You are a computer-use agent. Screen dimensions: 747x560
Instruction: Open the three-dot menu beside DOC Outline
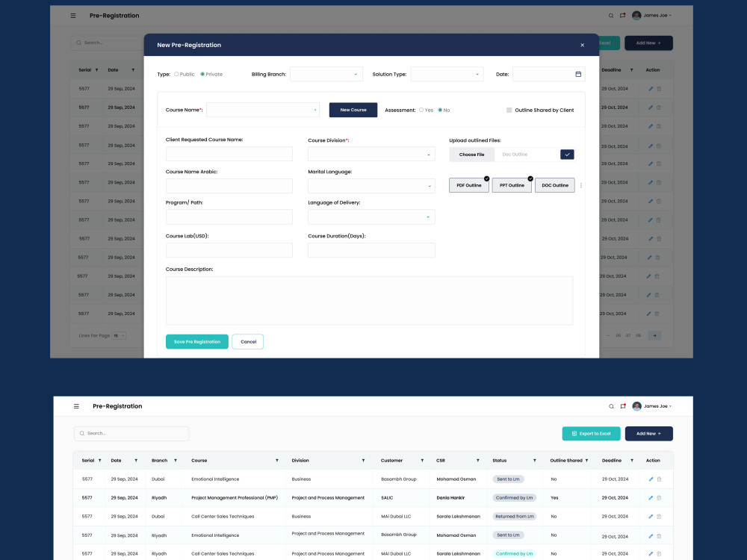pyautogui.click(x=580, y=185)
